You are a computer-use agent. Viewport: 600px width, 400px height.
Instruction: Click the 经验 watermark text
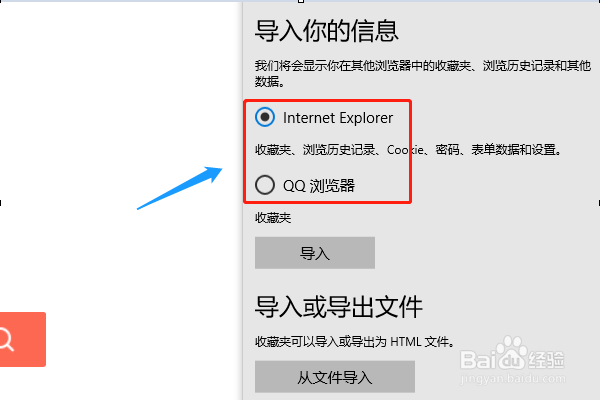click(546, 360)
